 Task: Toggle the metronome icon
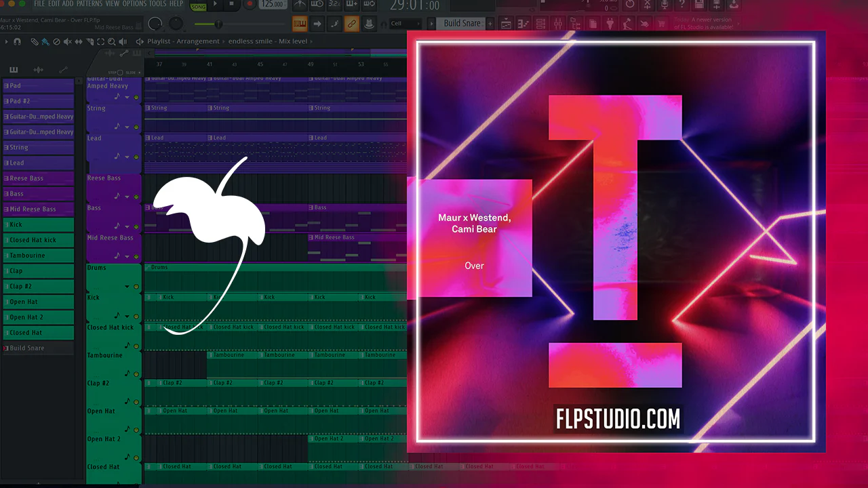point(300,4)
